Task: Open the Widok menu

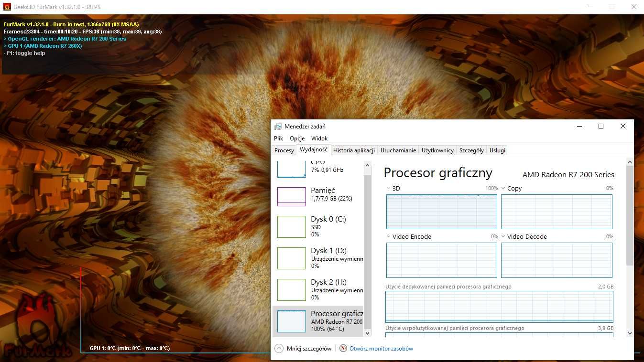Action: (x=319, y=138)
